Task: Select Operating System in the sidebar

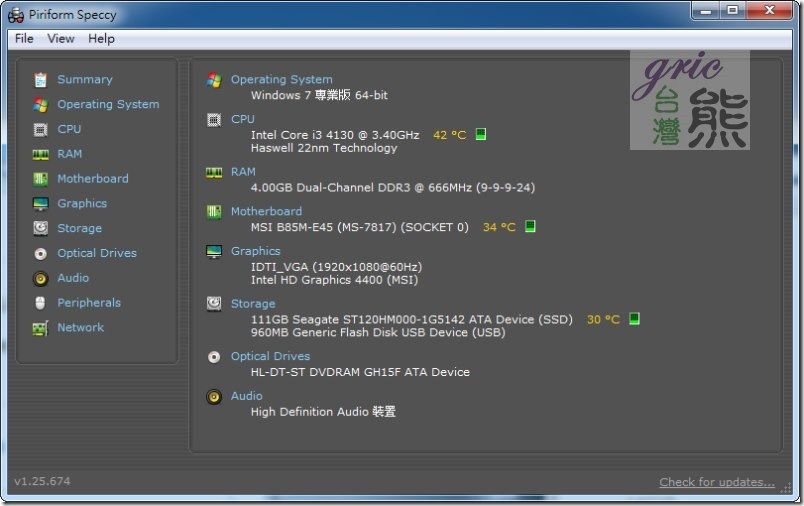Action: (x=108, y=104)
